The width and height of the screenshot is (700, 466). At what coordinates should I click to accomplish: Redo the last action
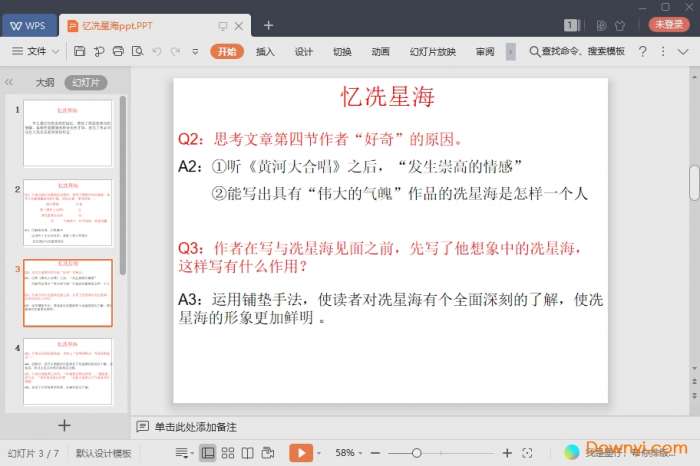pyautogui.click(x=175, y=51)
